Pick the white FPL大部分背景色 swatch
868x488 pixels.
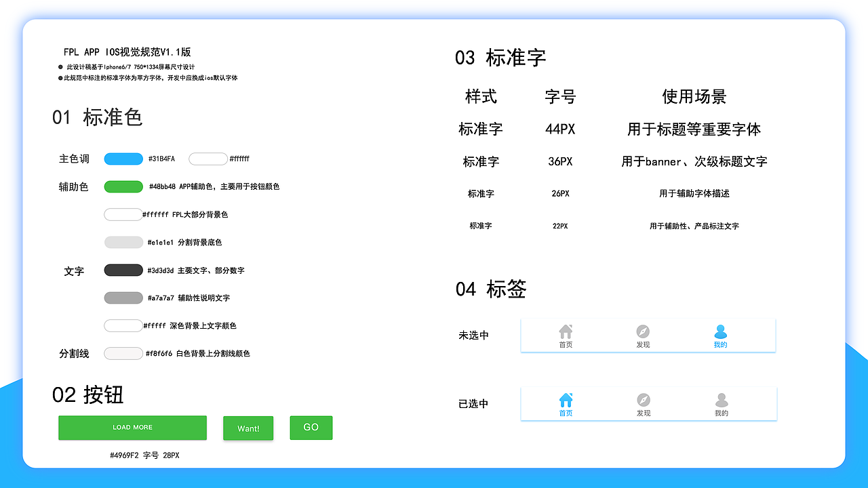point(123,214)
